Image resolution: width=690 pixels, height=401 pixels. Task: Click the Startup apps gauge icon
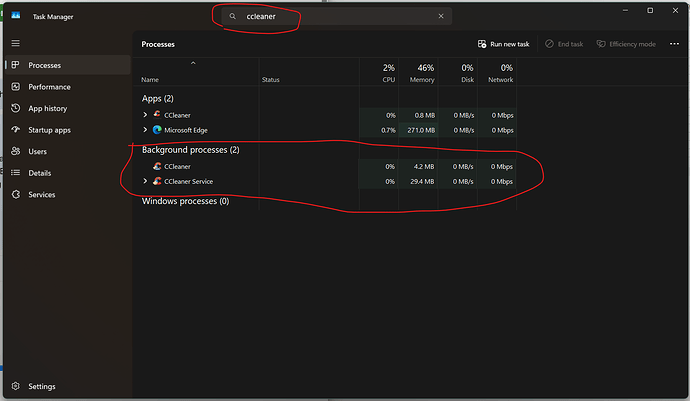pos(16,129)
